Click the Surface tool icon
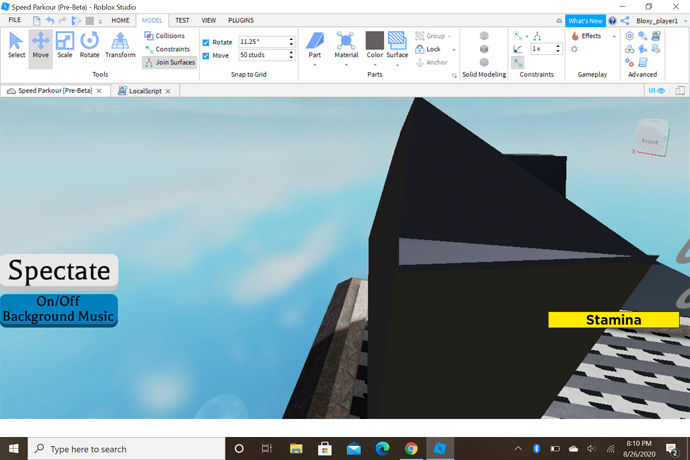This screenshot has width=690, height=460. tap(397, 40)
